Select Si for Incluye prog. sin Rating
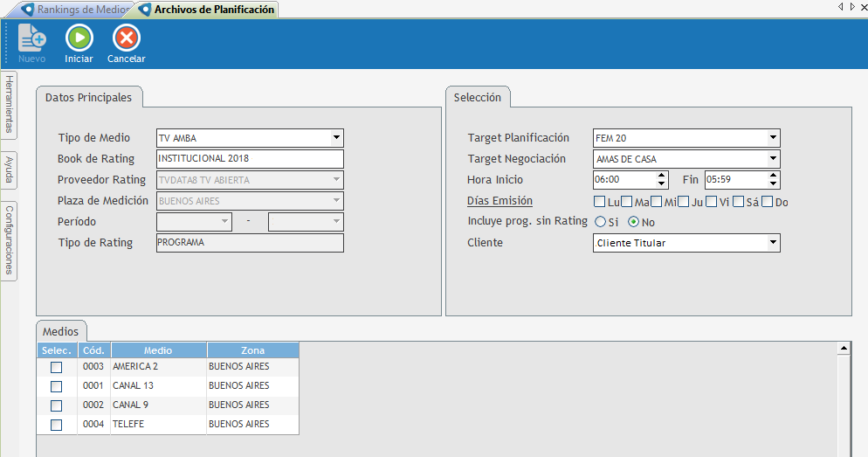 click(x=600, y=222)
